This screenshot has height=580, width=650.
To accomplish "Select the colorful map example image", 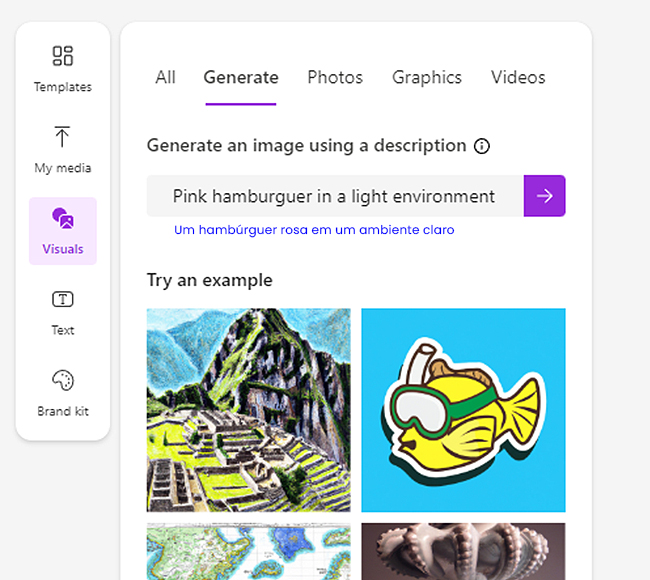I will (x=249, y=551).
